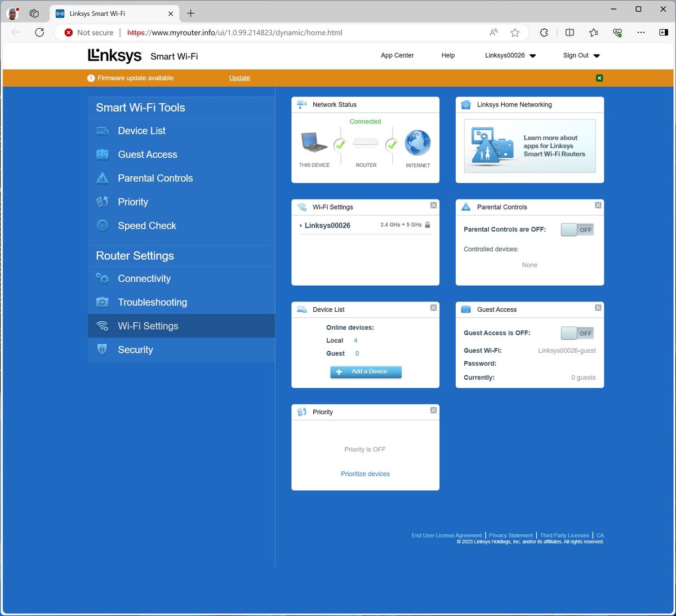Screen dimensions: 676x616
Task: Open the browser split screen icon
Action: pos(570,33)
